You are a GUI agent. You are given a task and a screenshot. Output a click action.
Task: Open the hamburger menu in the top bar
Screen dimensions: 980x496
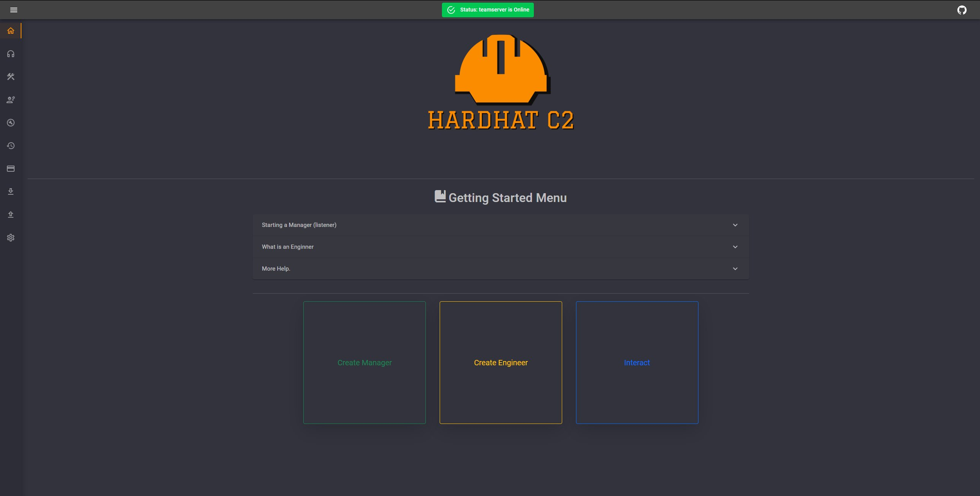[x=14, y=10]
